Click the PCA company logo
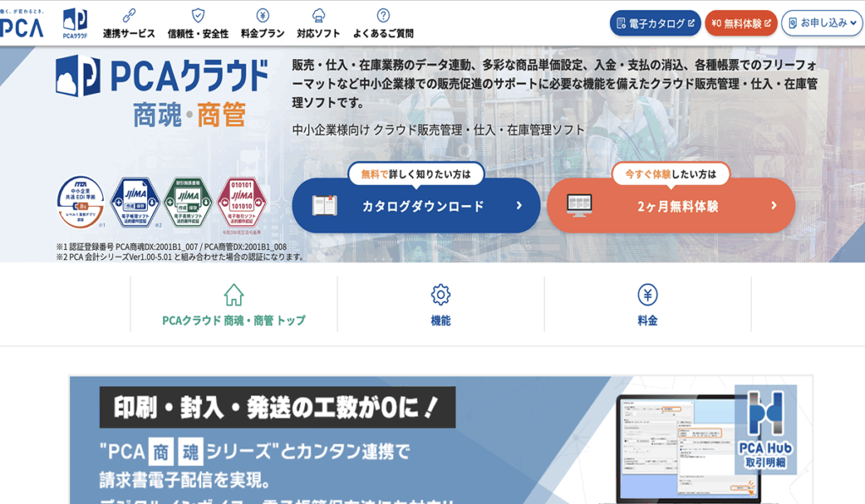 [x=22, y=24]
